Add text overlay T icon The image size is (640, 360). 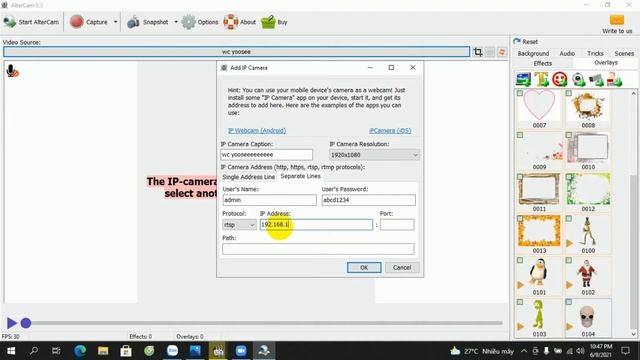point(542,79)
